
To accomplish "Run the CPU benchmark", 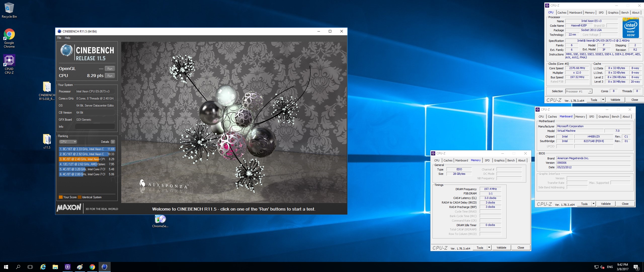I will pyautogui.click(x=110, y=76).
